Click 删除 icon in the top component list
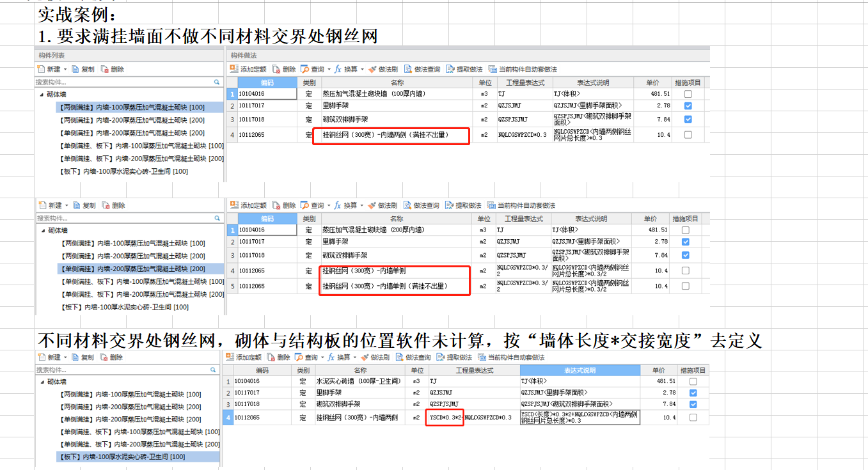 tap(105, 69)
